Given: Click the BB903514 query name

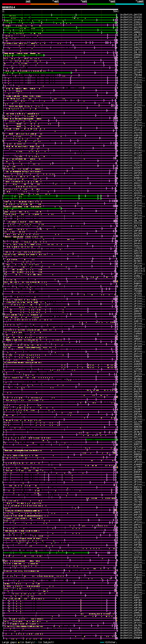Looking at the screenshot, I should click(8, 8).
